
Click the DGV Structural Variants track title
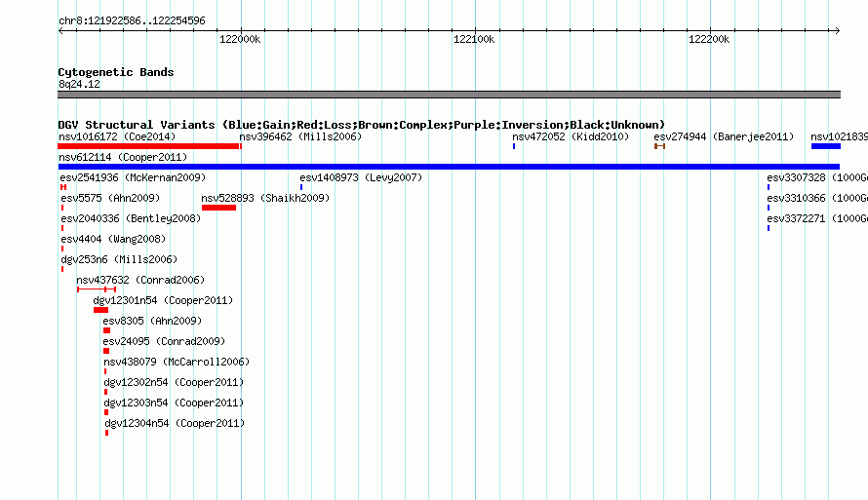coord(361,125)
